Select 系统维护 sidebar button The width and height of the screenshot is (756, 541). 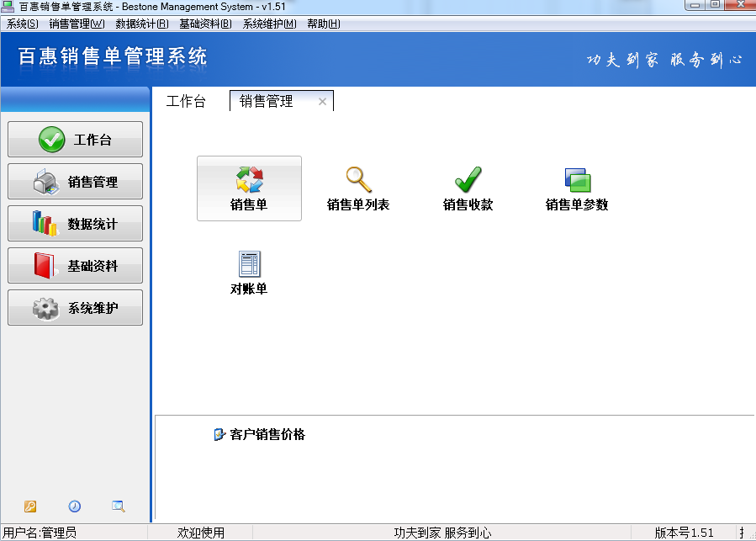click(75, 307)
